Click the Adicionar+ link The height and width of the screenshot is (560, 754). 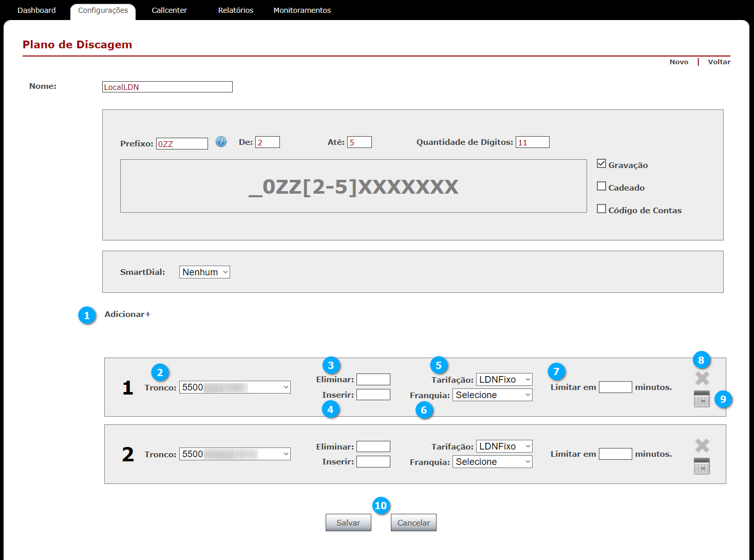click(127, 314)
